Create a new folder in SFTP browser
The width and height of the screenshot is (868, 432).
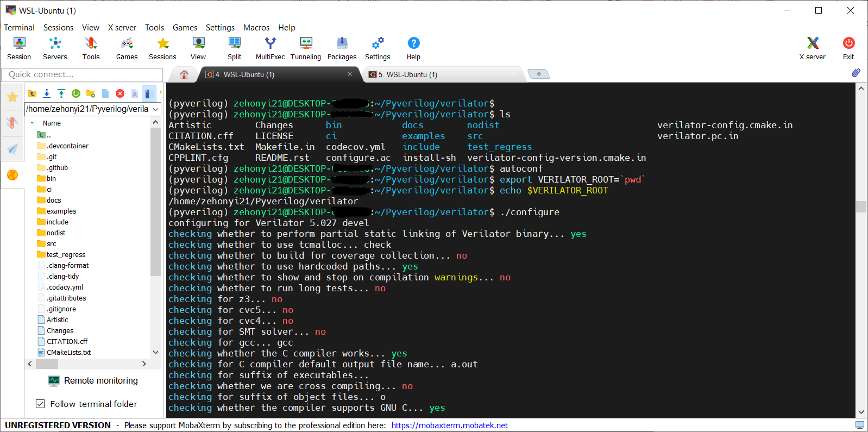[x=91, y=93]
